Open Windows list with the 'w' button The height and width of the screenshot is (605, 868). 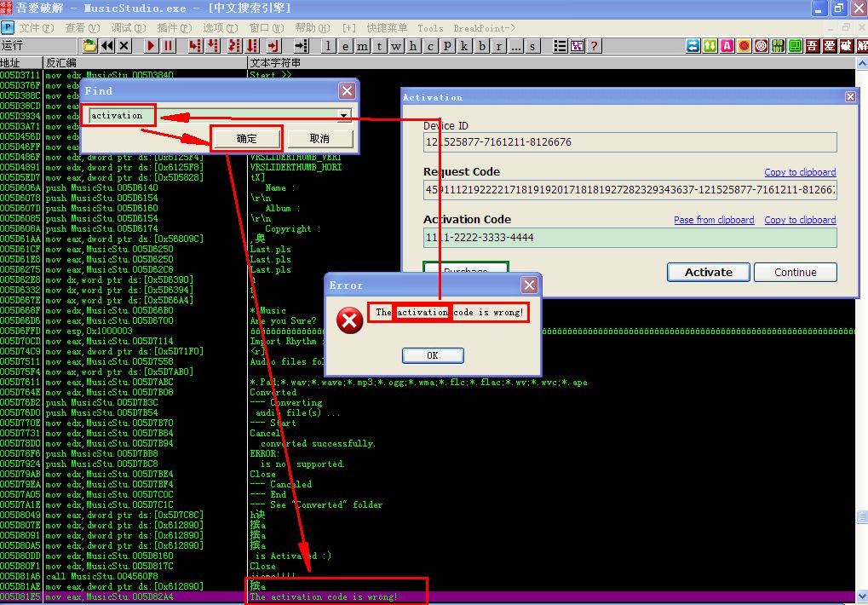(396, 46)
